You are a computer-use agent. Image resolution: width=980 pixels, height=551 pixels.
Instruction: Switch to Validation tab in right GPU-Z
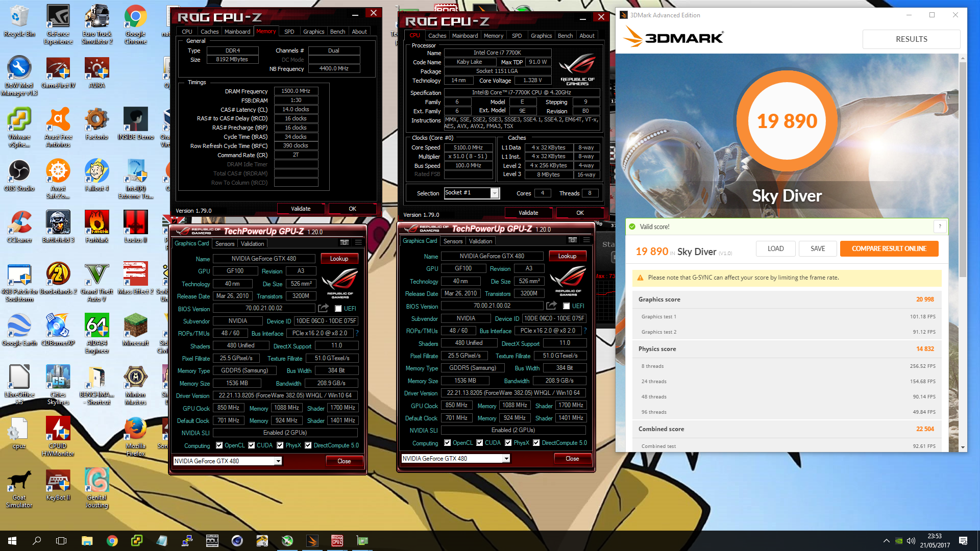480,241
